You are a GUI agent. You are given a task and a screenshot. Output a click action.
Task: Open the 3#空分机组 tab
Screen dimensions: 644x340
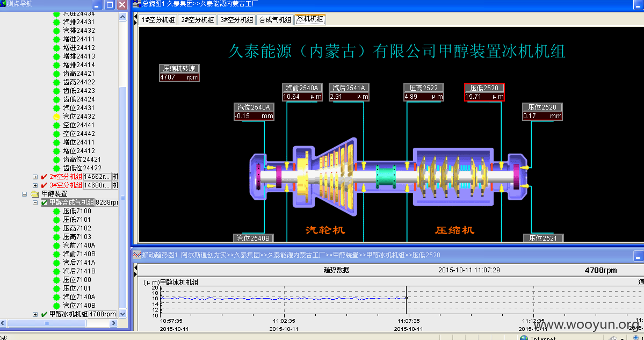(x=236, y=20)
